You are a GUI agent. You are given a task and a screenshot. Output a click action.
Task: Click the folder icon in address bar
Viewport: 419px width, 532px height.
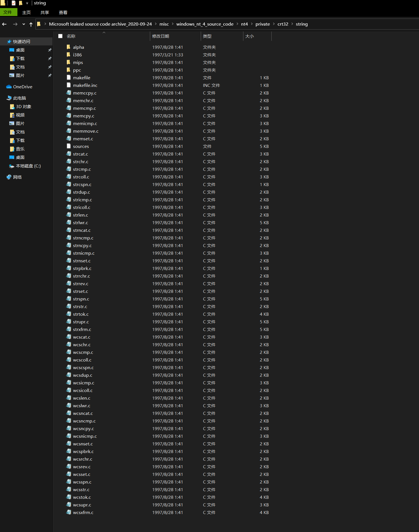coord(39,24)
